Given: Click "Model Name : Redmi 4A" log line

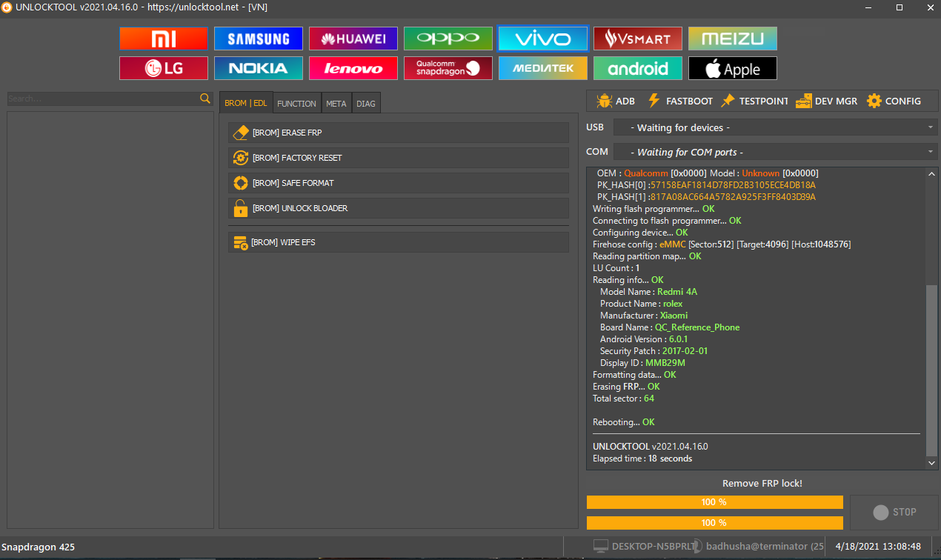Looking at the screenshot, I should pos(648,292).
